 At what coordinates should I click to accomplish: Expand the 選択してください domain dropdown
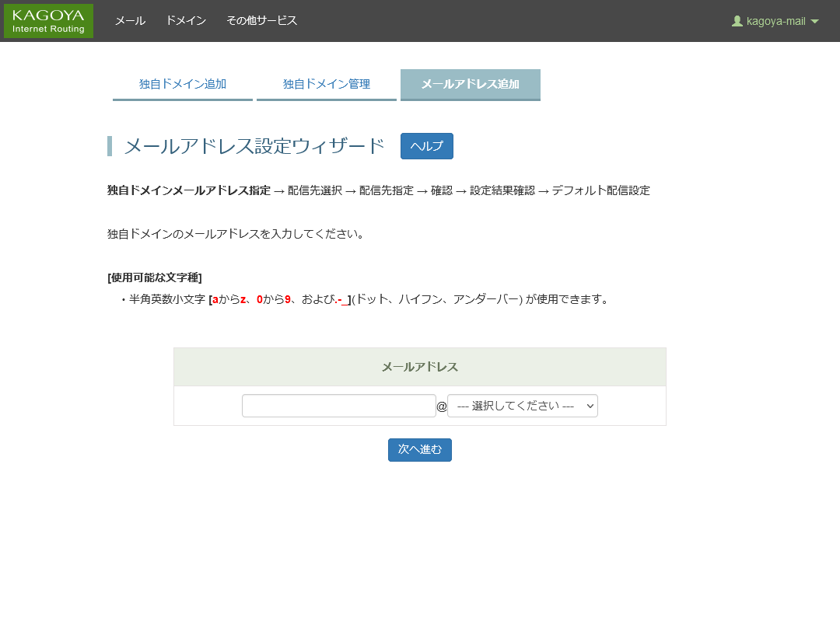click(x=522, y=406)
